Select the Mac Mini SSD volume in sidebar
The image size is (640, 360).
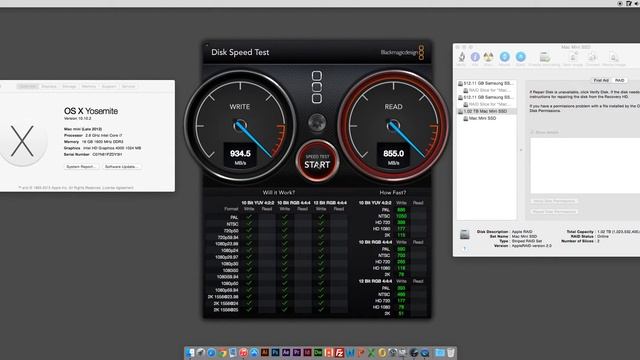[482, 118]
